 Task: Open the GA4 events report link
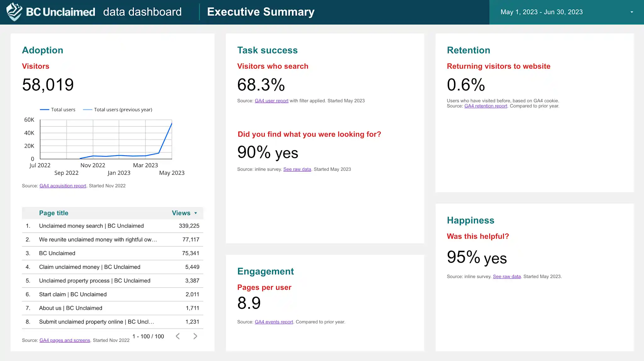point(274,322)
